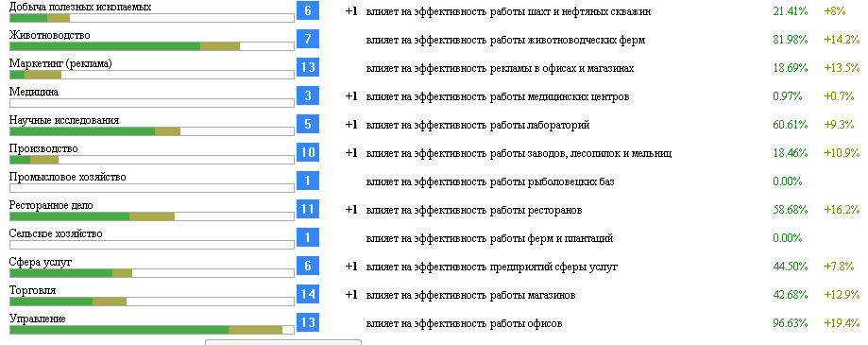The image size is (868, 345).
Task: Click the Маркетинг (реклама) progress bar
Action: (152, 75)
